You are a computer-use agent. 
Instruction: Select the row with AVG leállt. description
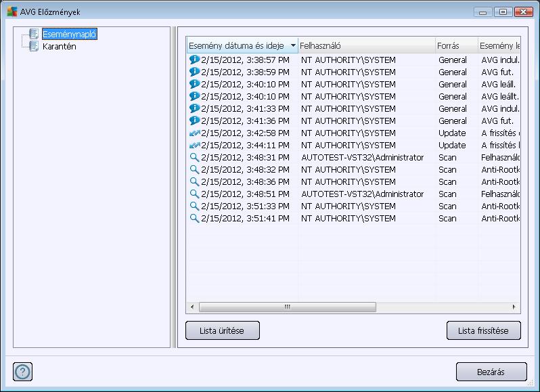point(353,96)
